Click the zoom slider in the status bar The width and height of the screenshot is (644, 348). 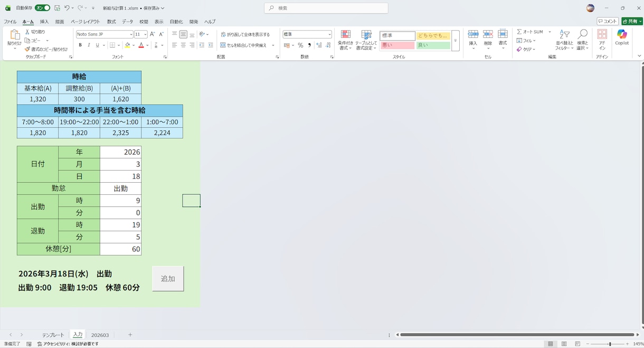(x=610, y=344)
